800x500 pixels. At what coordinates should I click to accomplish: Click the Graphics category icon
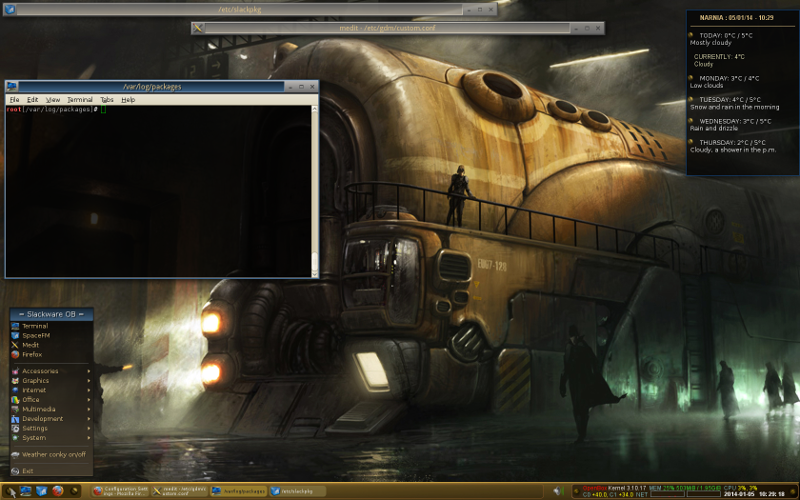tap(15, 381)
